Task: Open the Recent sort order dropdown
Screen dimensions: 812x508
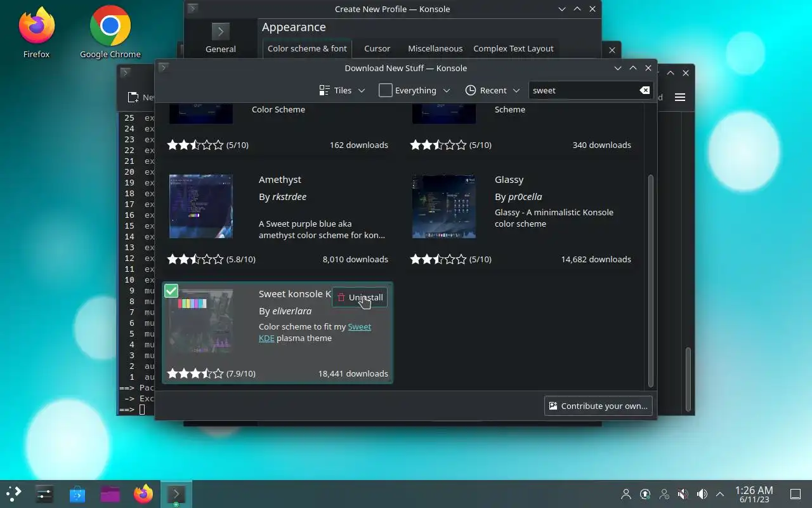Action: coord(492,90)
